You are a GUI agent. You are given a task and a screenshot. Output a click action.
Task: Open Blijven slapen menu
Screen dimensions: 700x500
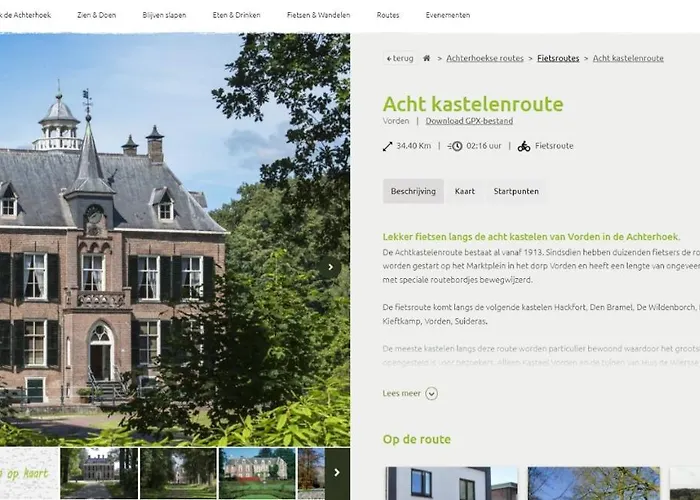point(164,15)
